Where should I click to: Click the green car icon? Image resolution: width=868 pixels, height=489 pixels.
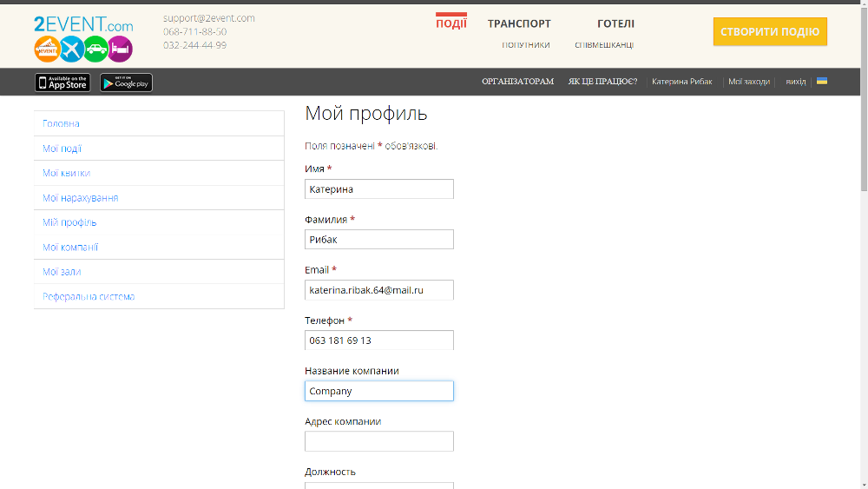pyautogui.click(x=95, y=50)
